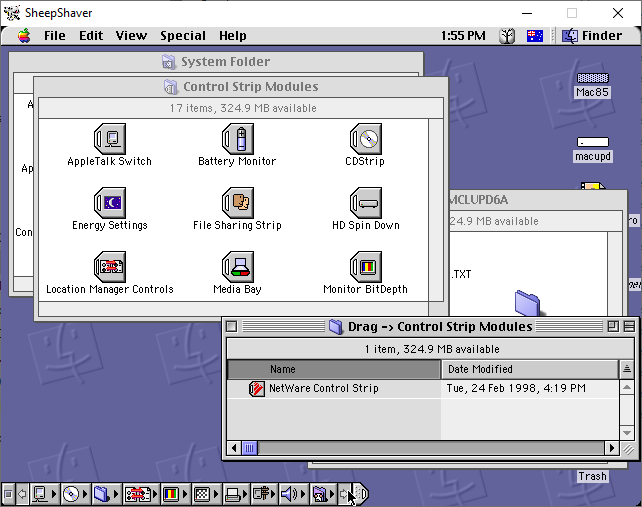
Task: Open the View menu
Action: (131, 36)
